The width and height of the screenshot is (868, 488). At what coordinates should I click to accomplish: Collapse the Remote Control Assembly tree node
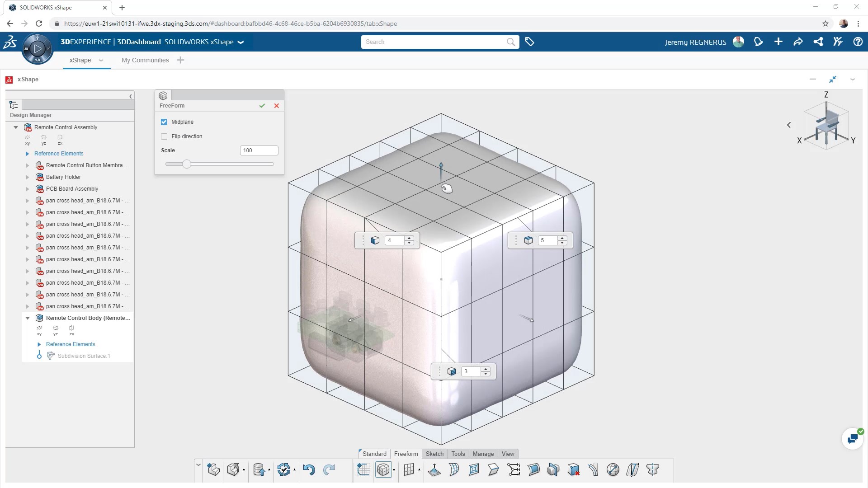click(x=16, y=127)
